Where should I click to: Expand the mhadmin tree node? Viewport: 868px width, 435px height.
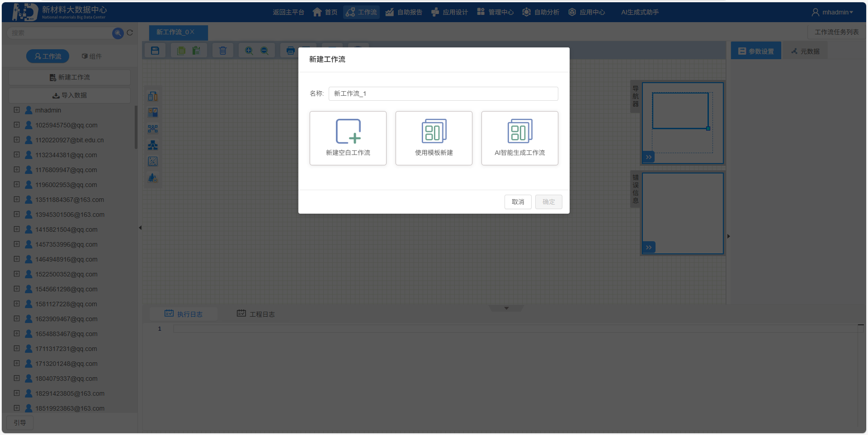17,110
